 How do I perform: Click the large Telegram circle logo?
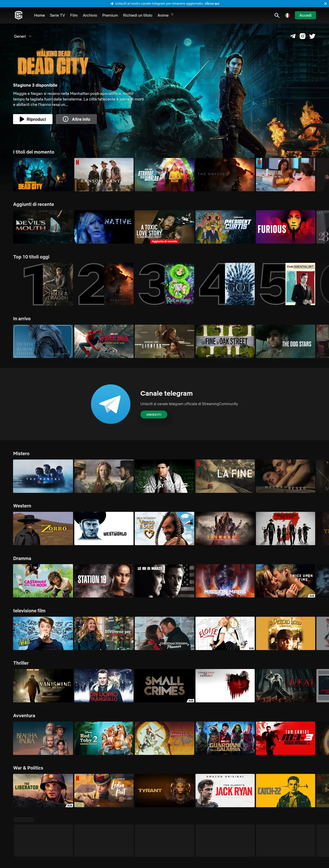click(110, 404)
